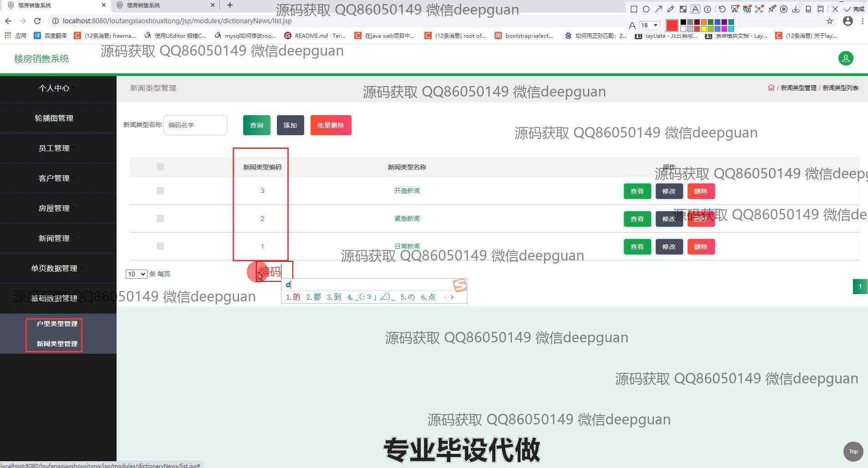
Task: Go to pagination page 1
Action: click(860, 286)
